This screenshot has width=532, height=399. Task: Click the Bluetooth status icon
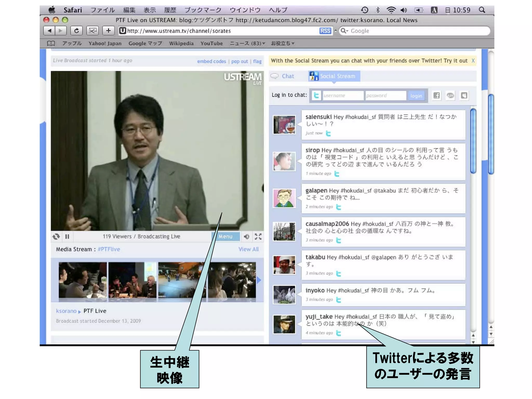[x=378, y=10]
